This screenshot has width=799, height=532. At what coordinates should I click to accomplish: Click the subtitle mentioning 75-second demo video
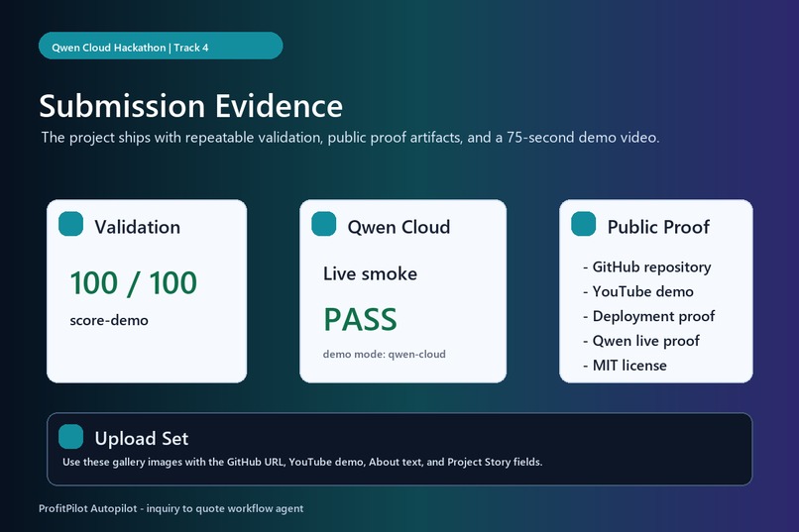pos(350,138)
